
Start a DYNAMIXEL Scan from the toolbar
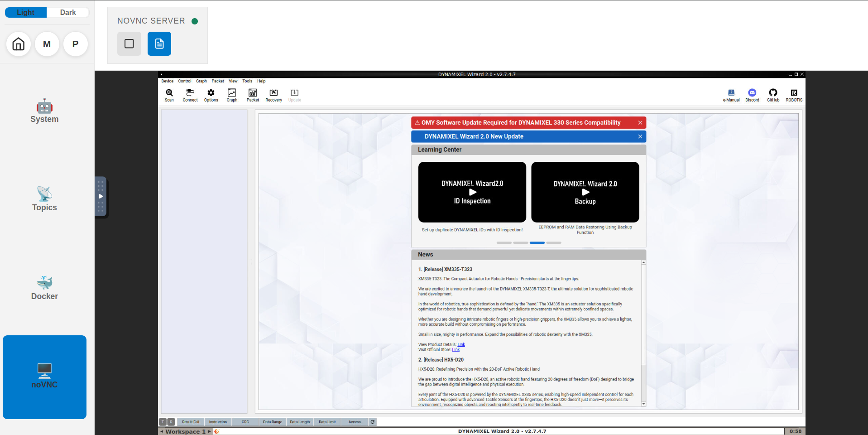click(169, 95)
